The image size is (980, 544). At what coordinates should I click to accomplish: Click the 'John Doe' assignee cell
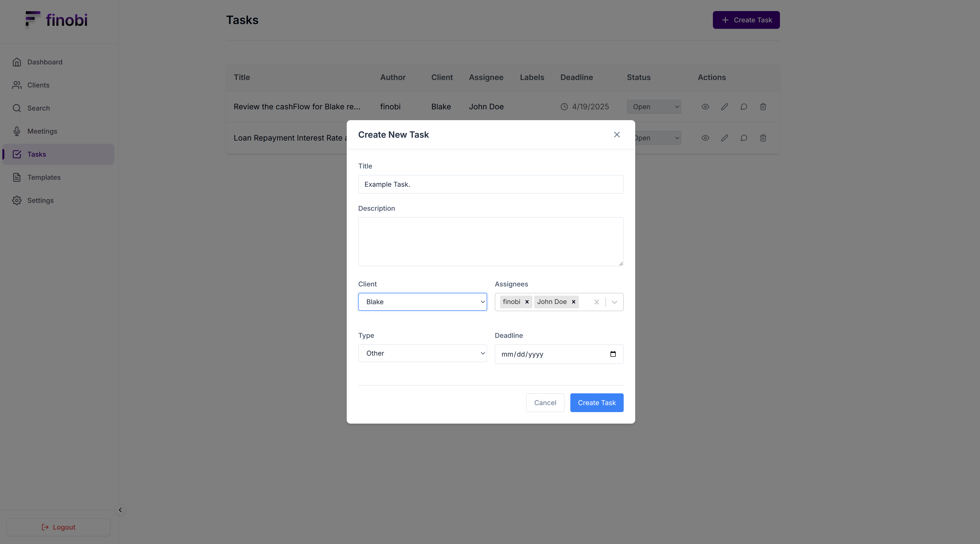[486, 107]
